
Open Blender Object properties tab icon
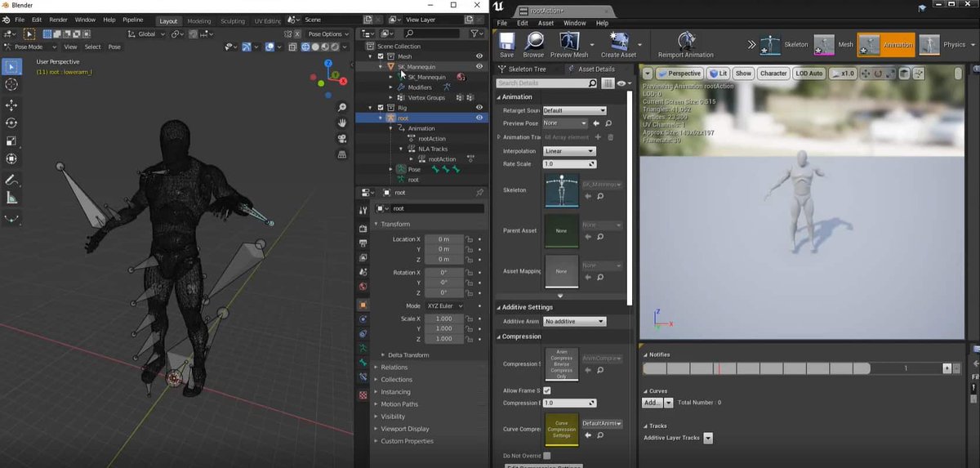click(363, 305)
